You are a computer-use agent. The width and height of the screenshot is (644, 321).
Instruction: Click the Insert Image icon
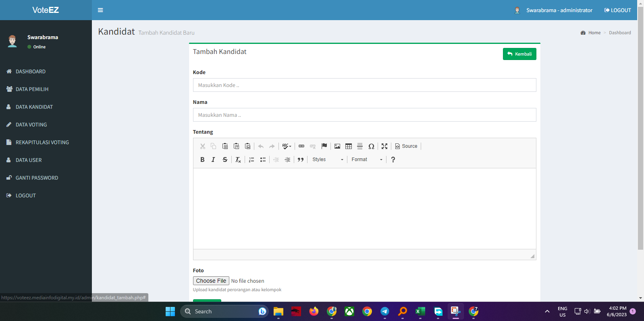pos(337,146)
